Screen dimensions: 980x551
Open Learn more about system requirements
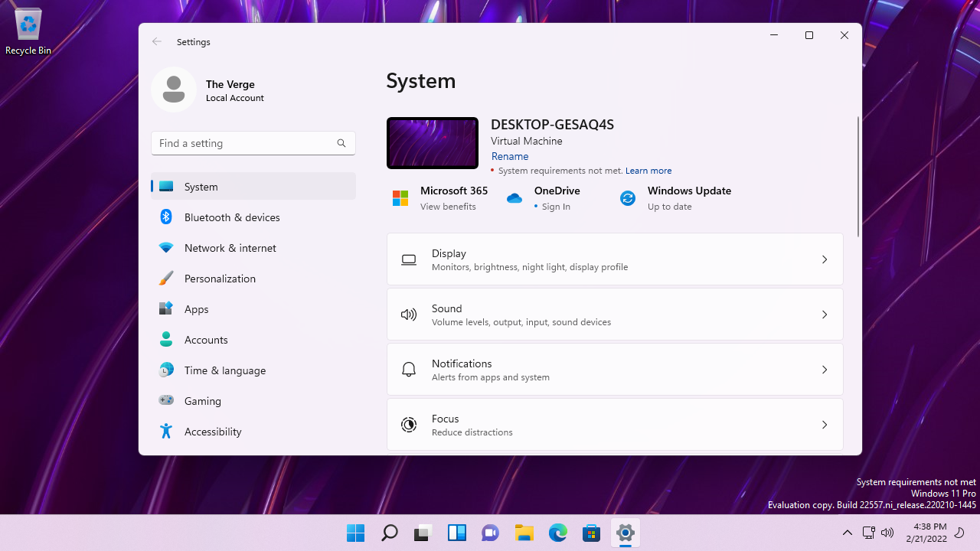pos(648,170)
